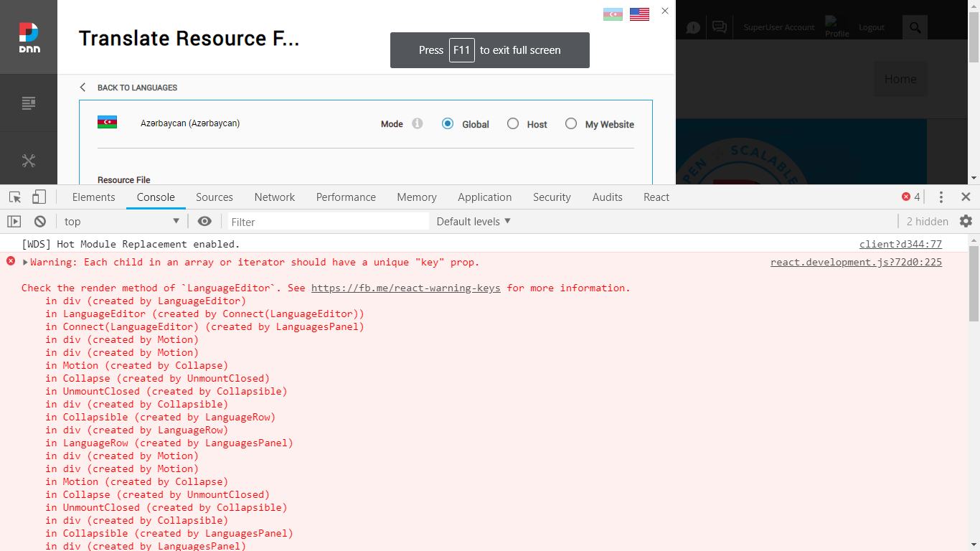
Task: Open the React DevTools tab
Action: click(656, 197)
